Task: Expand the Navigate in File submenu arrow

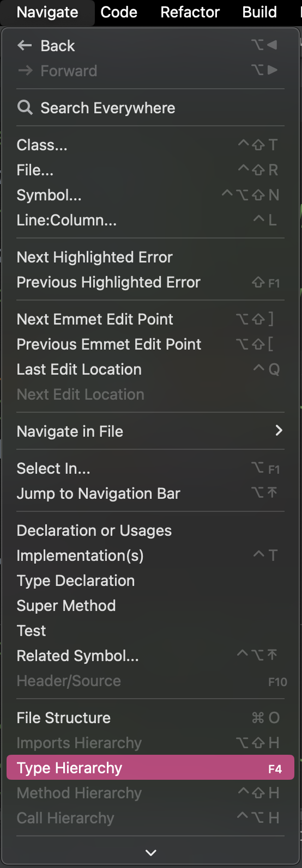Action: tap(279, 431)
